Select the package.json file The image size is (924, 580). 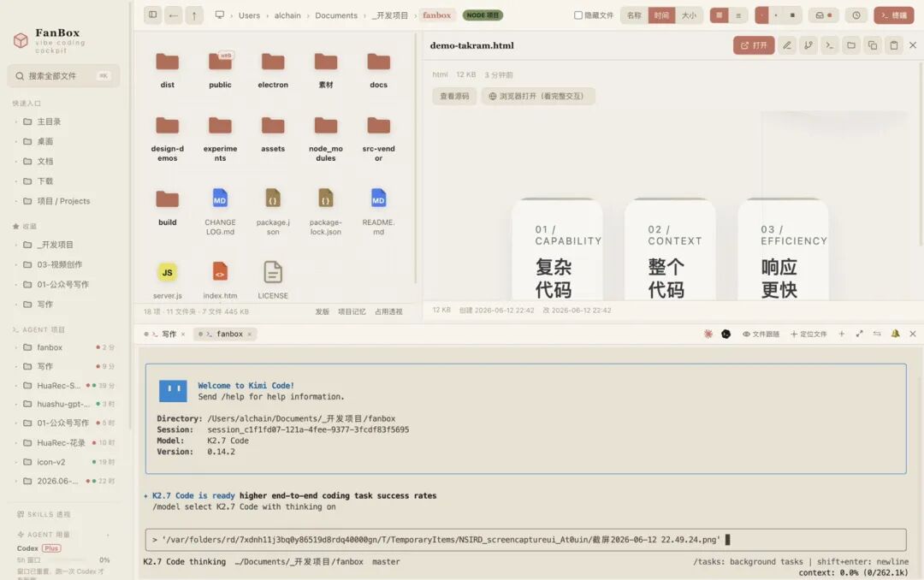(273, 211)
